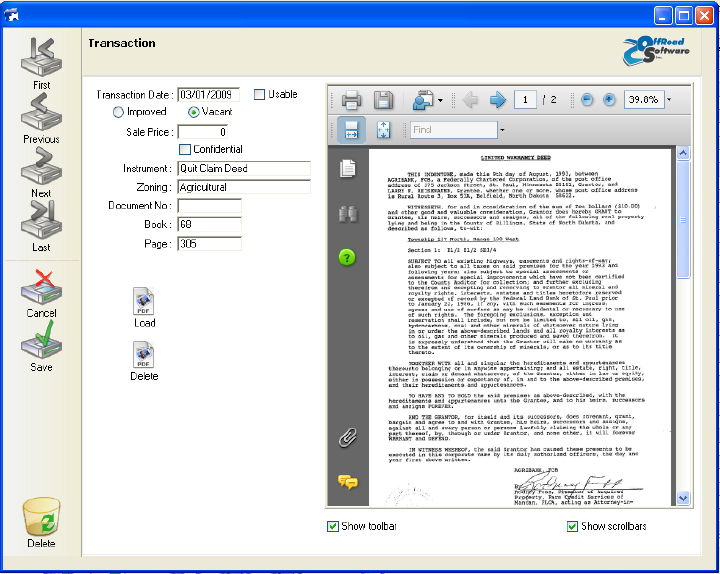Image resolution: width=720 pixels, height=574 pixels.
Task: Uncheck Show toolbar checkbox
Action: click(332, 526)
